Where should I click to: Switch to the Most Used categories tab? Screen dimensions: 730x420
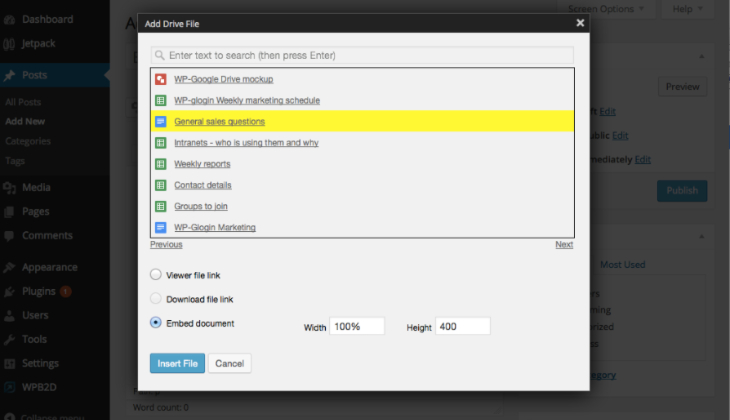click(622, 264)
